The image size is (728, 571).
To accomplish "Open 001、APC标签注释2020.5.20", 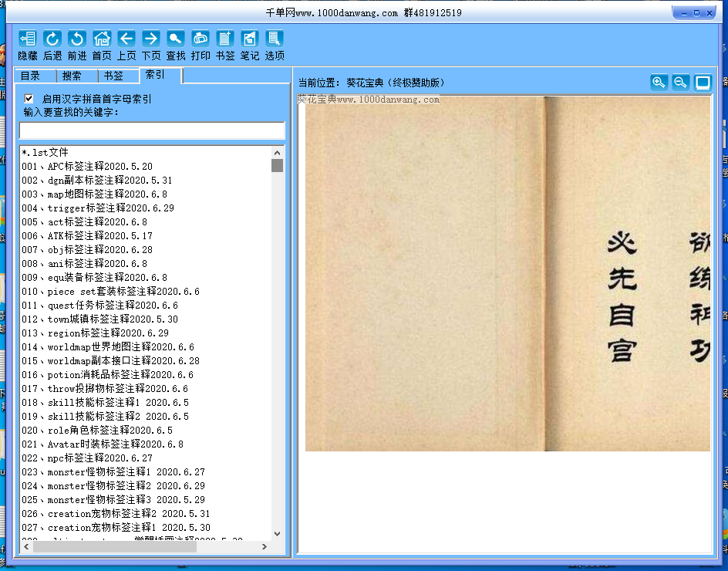I will [x=87, y=167].
